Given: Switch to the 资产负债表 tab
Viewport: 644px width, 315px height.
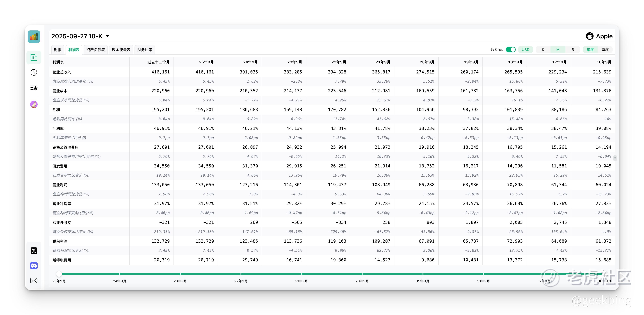Looking at the screenshot, I should click(96, 50).
